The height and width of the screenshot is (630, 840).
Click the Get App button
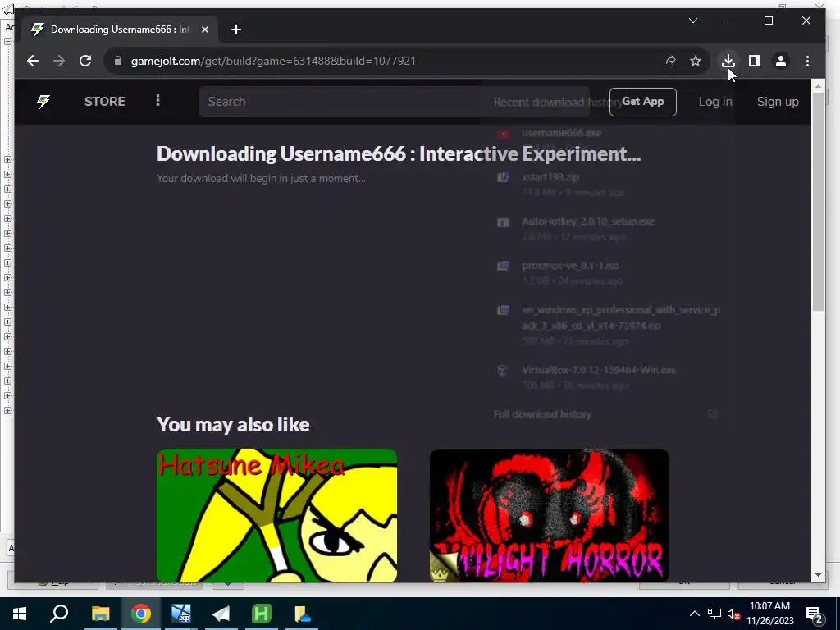(x=643, y=102)
